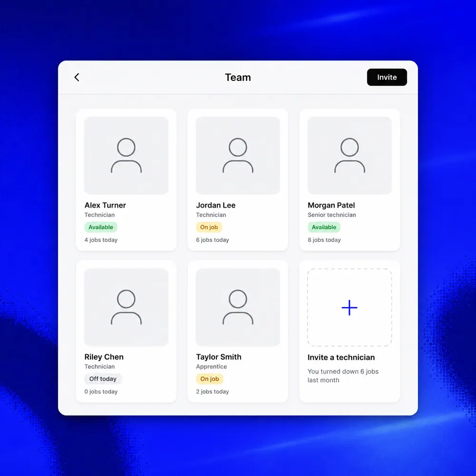Viewport: 476px width, 476px height.
Task: Click the '0 jobs today' text
Action: pyautogui.click(x=101, y=392)
